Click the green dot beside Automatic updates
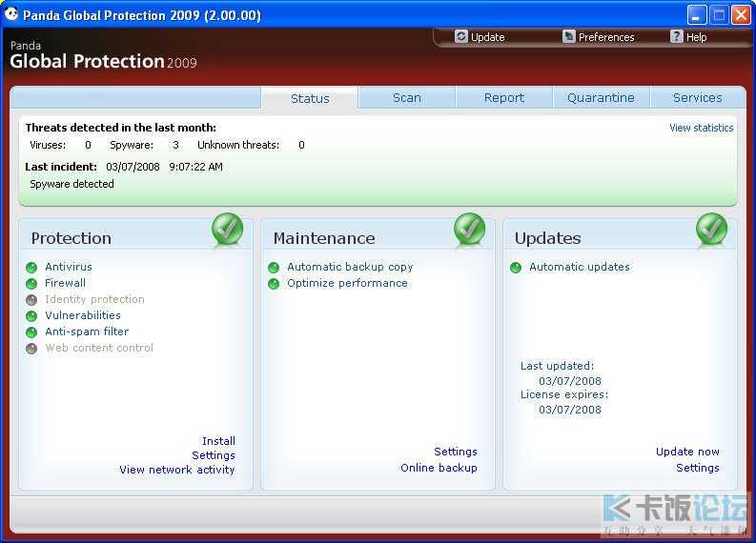 pos(516,268)
